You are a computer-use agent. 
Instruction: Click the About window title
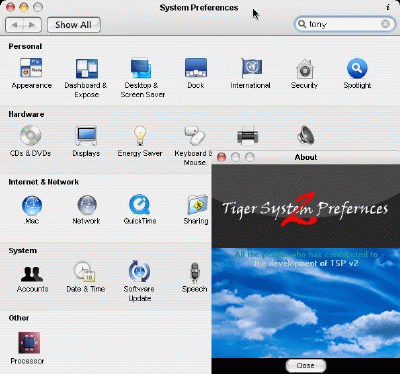(x=306, y=157)
